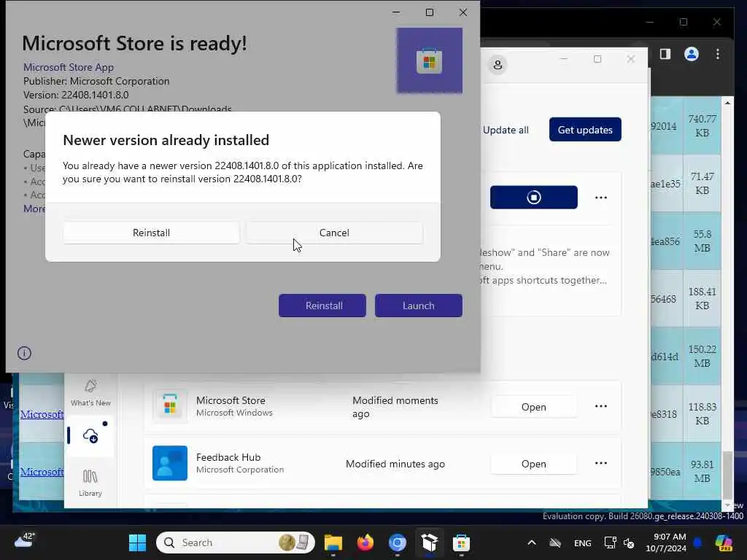This screenshot has width=747, height=560.
Task: Open the Store account profile icon
Action: (498, 64)
